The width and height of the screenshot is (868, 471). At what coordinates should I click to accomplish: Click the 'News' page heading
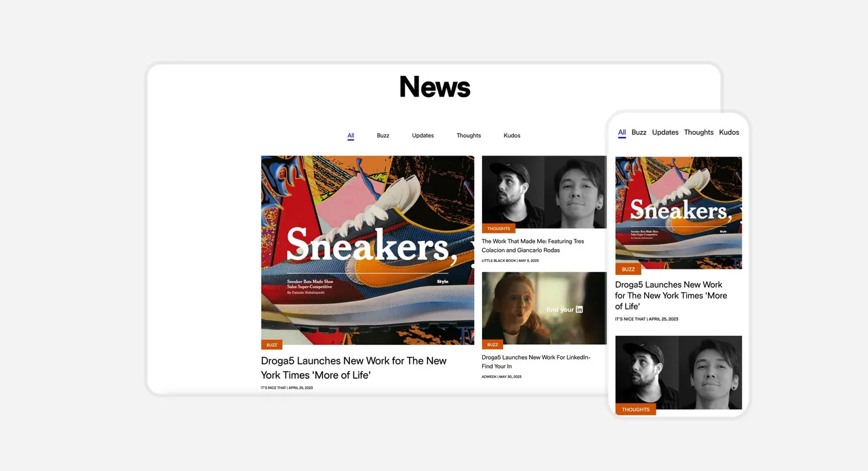click(x=435, y=87)
